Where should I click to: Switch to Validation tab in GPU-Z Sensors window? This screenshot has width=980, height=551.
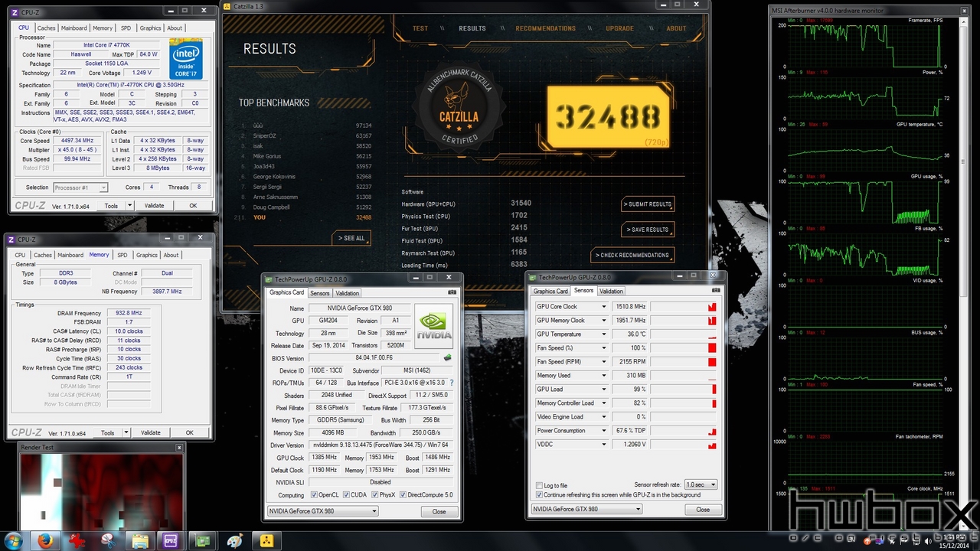(611, 291)
